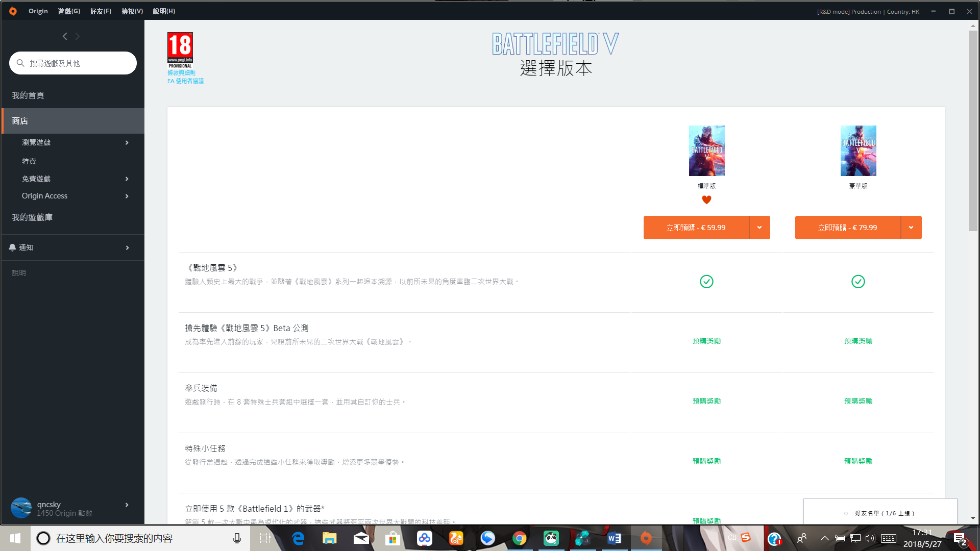Click the wishlist heart under 標準版
This screenshot has height=551, width=980.
(x=706, y=200)
